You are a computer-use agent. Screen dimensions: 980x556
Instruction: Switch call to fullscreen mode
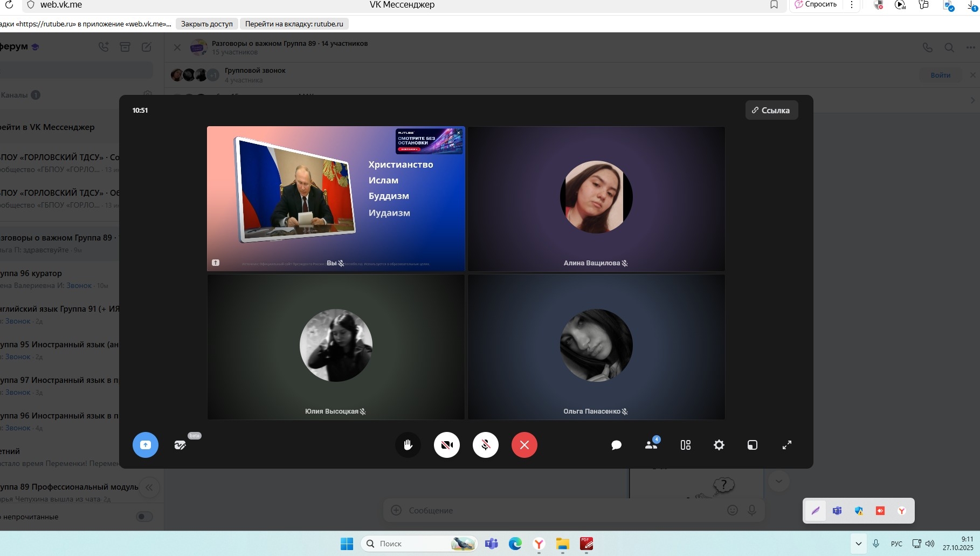(786, 445)
